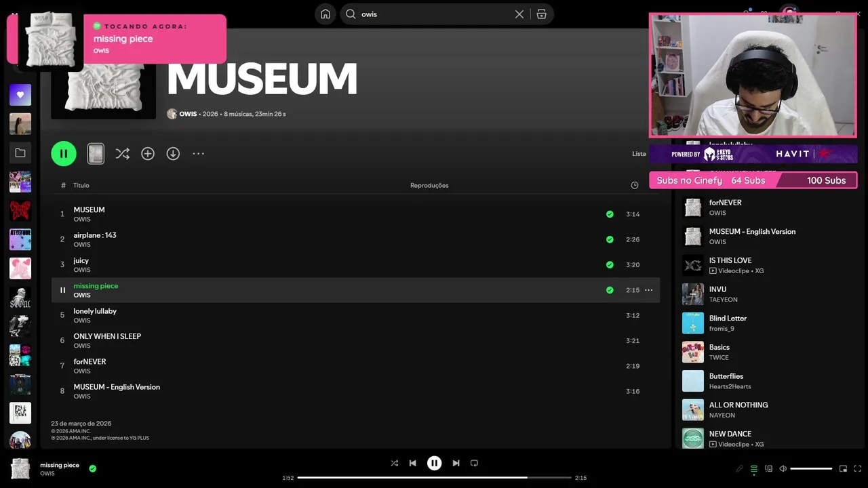
Task: Skip to previous track
Action: 412,463
